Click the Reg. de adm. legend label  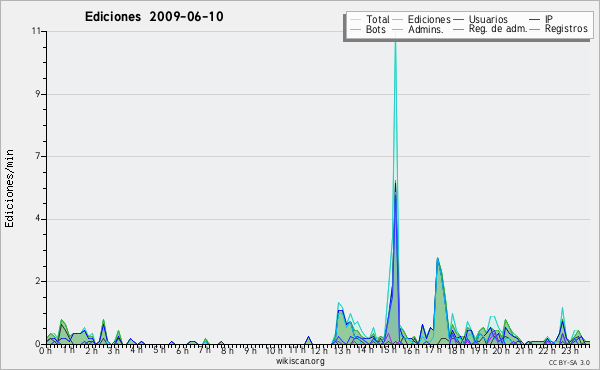point(498,29)
